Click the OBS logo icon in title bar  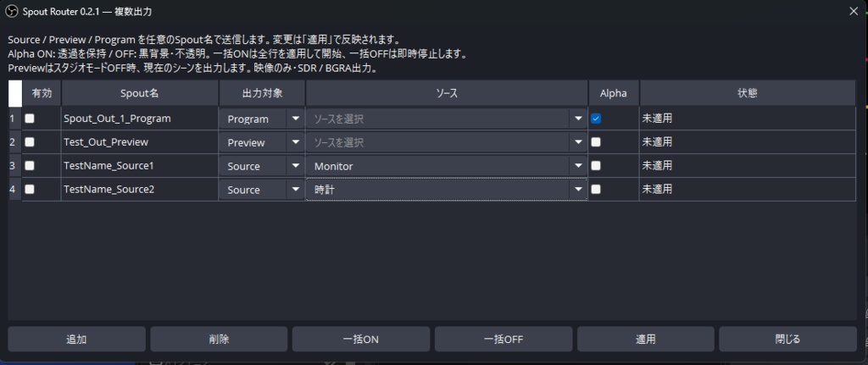coord(11,11)
